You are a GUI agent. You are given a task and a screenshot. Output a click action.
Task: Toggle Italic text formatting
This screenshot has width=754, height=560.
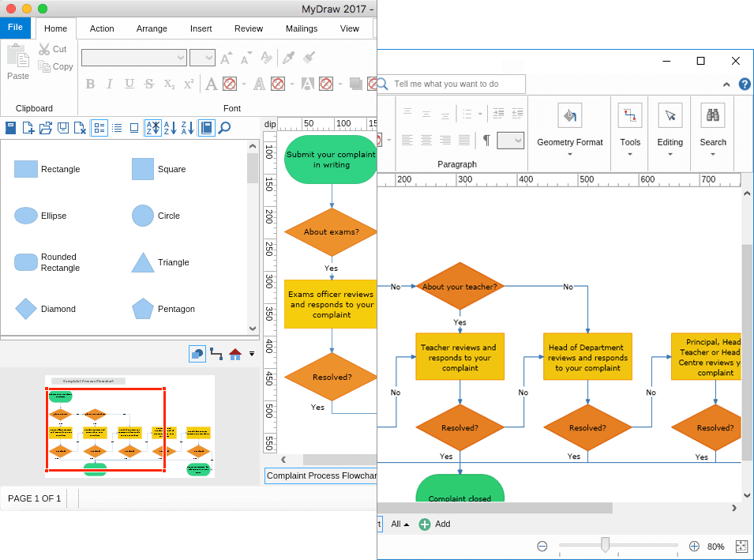(x=110, y=85)
